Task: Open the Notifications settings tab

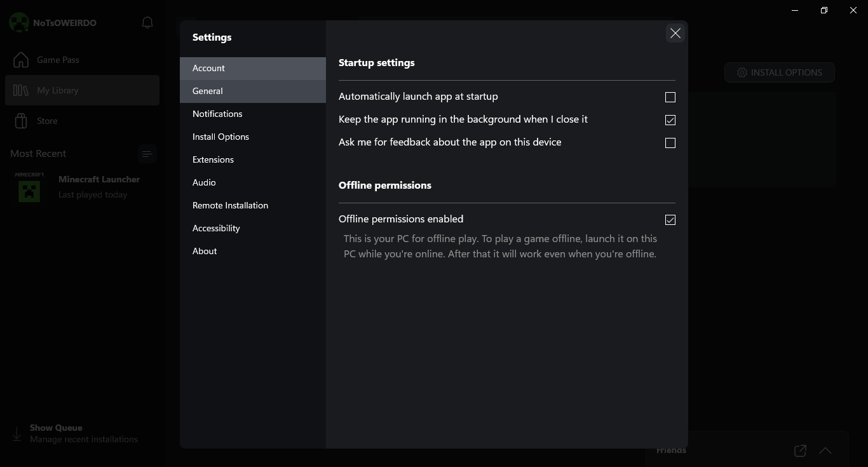Action: (217, 114)
